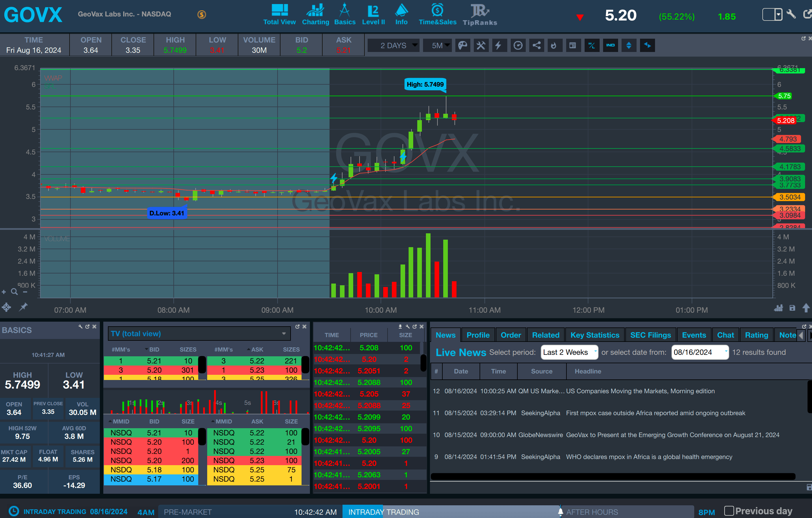Click the hammer and wrench tools icon
The width and height of the screenshot is (812, 518).
[481, 45]
